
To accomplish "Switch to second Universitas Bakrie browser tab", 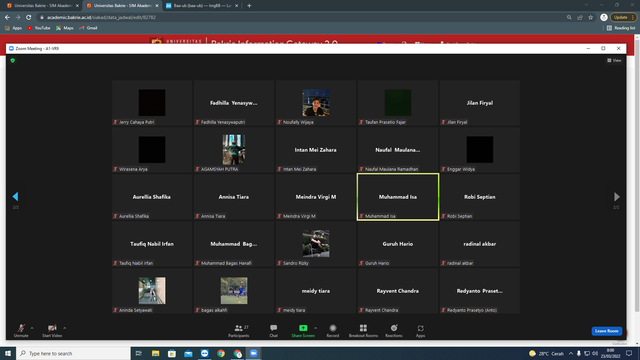I will 122,6.
